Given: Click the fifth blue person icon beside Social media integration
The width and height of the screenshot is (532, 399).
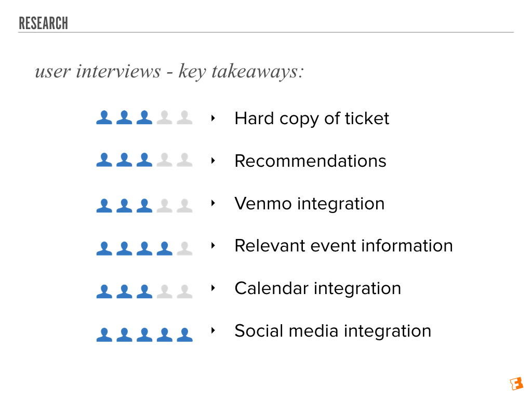Looking at the screenshot, I should pos(184,335).
